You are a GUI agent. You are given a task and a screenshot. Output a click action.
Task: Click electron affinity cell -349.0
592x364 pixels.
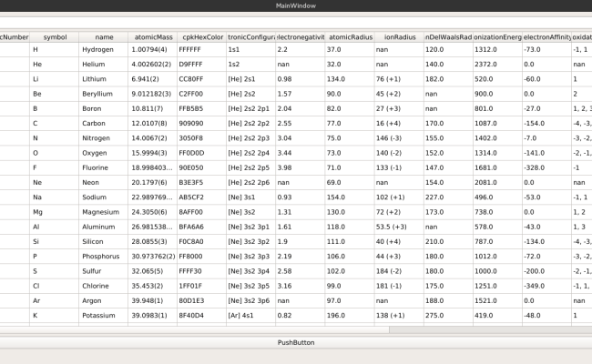pyautogui.click(x=547, y=286)
